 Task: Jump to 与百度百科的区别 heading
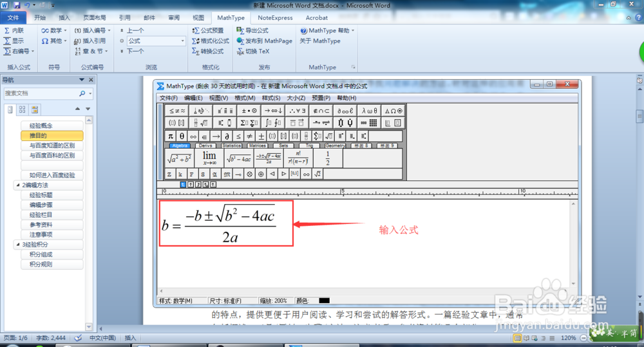[52, 155]
